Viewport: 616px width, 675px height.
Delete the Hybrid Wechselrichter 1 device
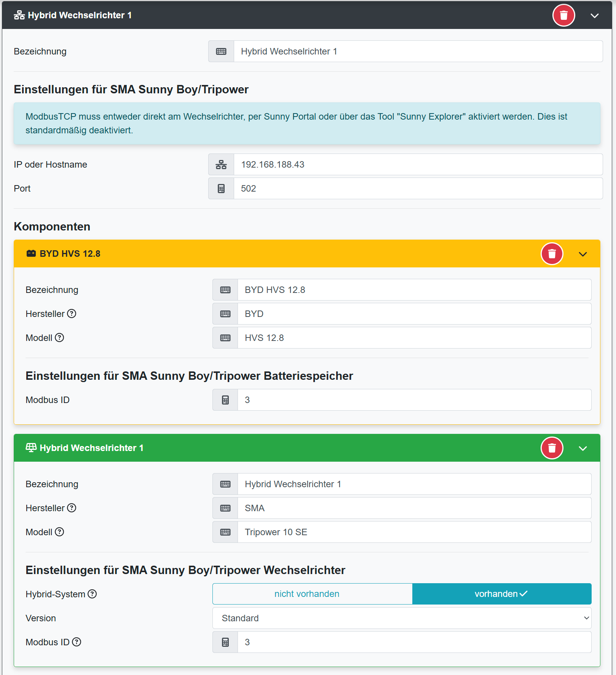click(x=563, y=15)
